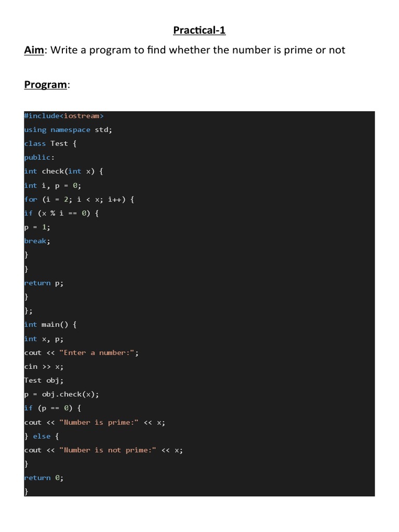Viewport: 399px width, 532px height.
Task: Click the 'break;' statement
Action: click(x=37, y=241)
